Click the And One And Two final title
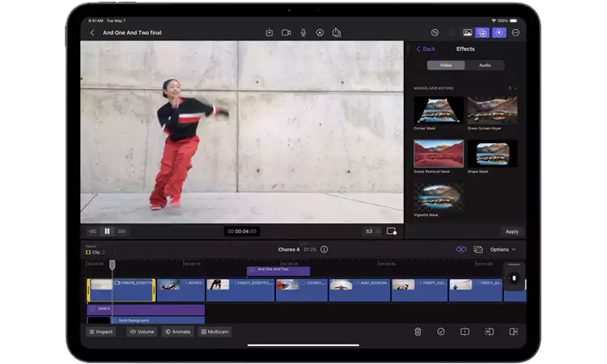This screenshot has height=364, width=607. pyautogui.click(x=132, y=33)
